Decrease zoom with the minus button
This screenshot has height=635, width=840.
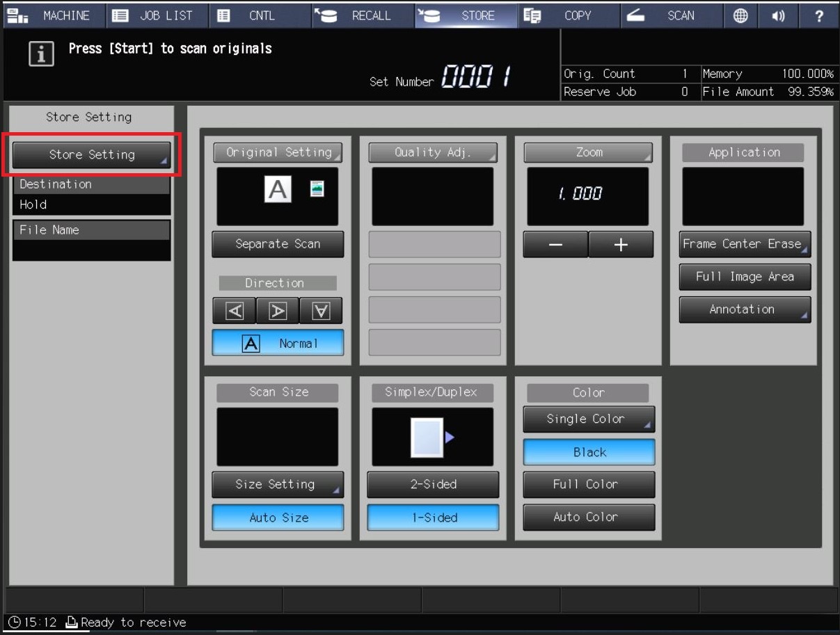click(555, 245)
